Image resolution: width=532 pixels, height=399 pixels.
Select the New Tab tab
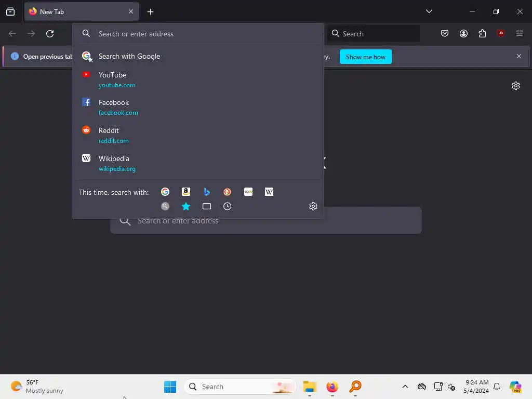pyautogui.click(x=82, y=11)
